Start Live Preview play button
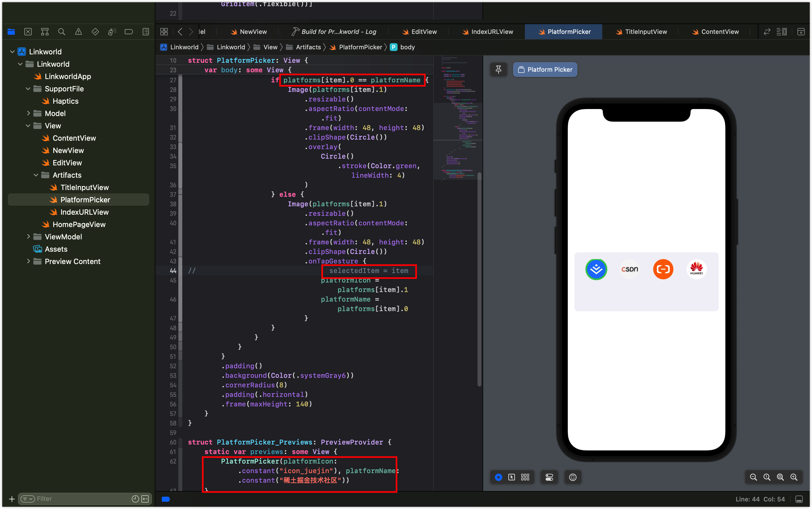 (499, 477)
